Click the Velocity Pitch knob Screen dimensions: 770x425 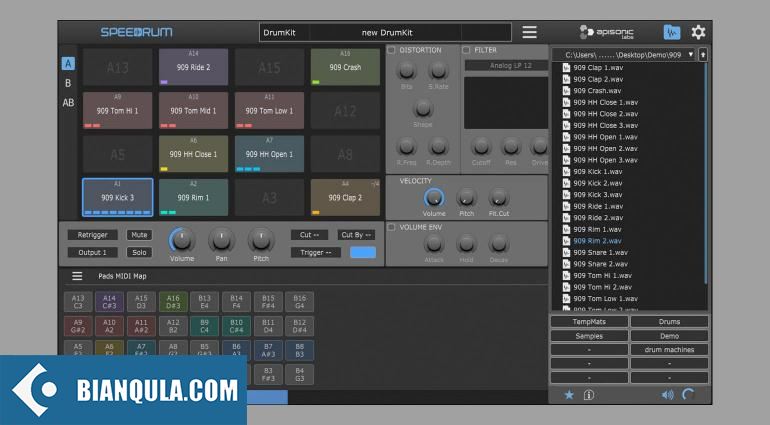(466, 198)
